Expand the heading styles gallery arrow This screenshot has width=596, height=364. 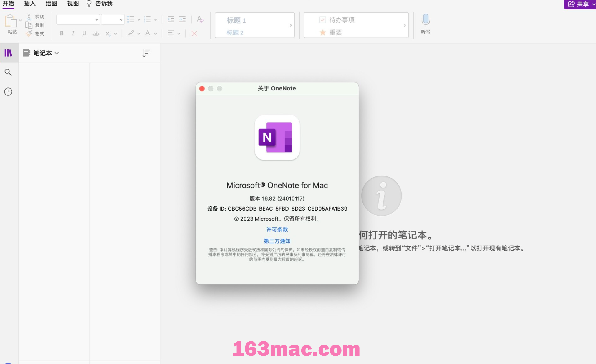[x=291, y=25]
